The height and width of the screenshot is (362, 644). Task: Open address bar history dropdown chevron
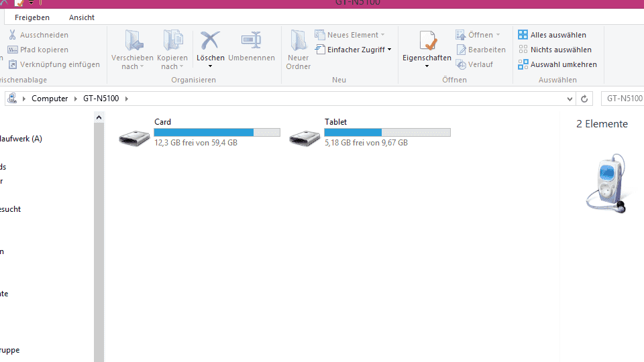[570, 99]
